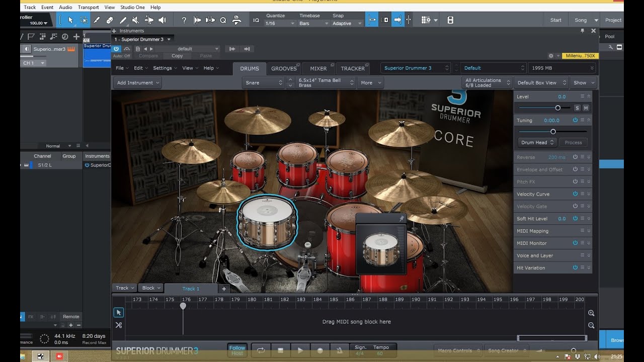Select the scissors tool in Superior Drummer track
The height and width of the screenshot is (362, 644).
pyautogui.click(x=119, y=325)
